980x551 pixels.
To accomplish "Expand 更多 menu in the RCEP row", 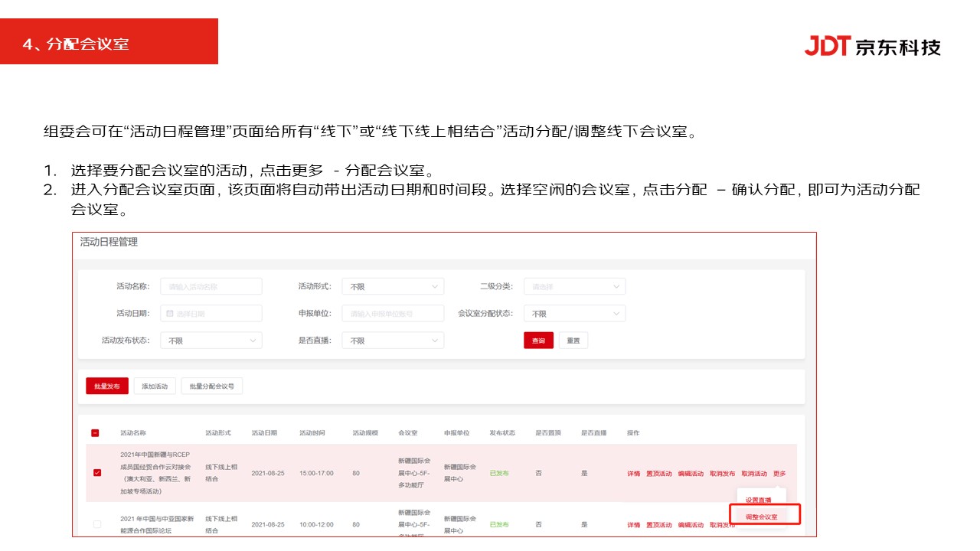I will point(779,474).
